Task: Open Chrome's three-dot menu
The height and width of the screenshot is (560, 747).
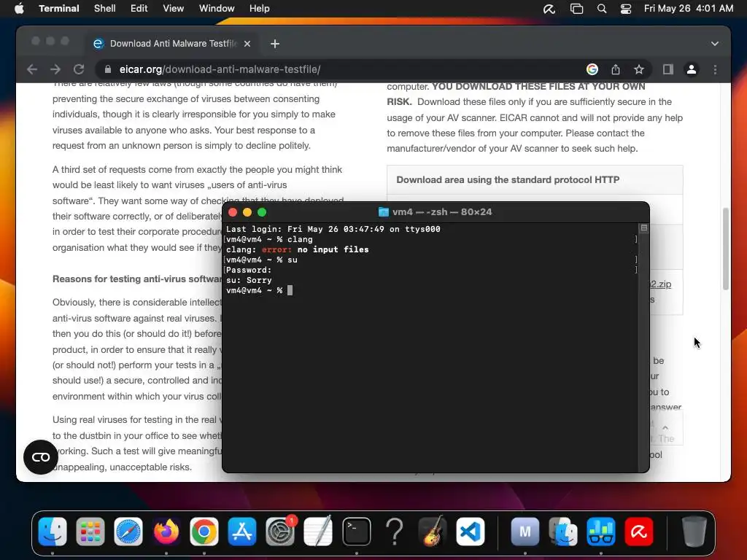Action: (715, 69)
